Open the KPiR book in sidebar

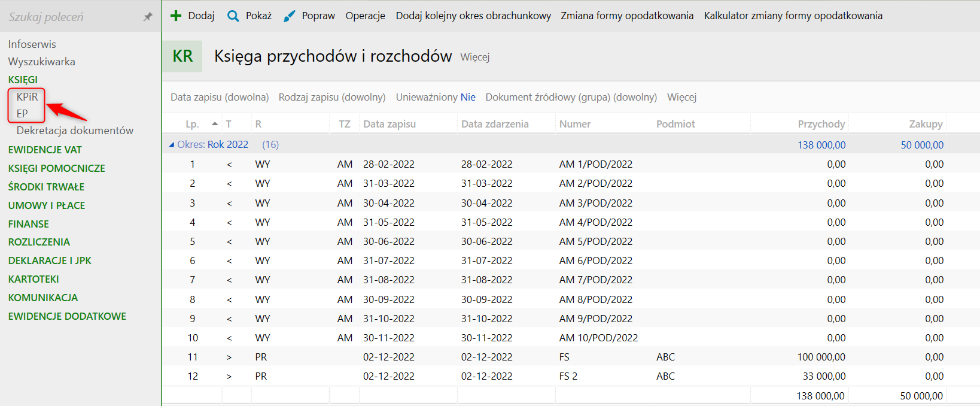coord(27,96)
